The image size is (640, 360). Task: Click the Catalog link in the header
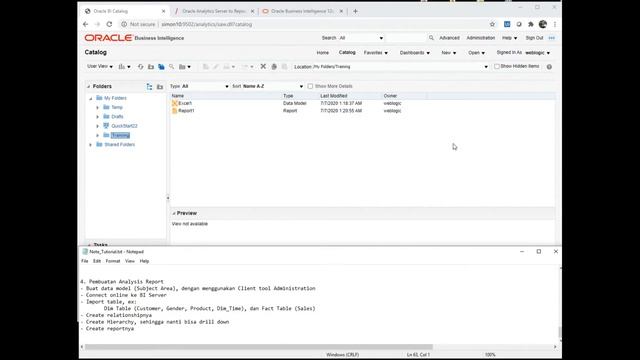tap(347, 53)
